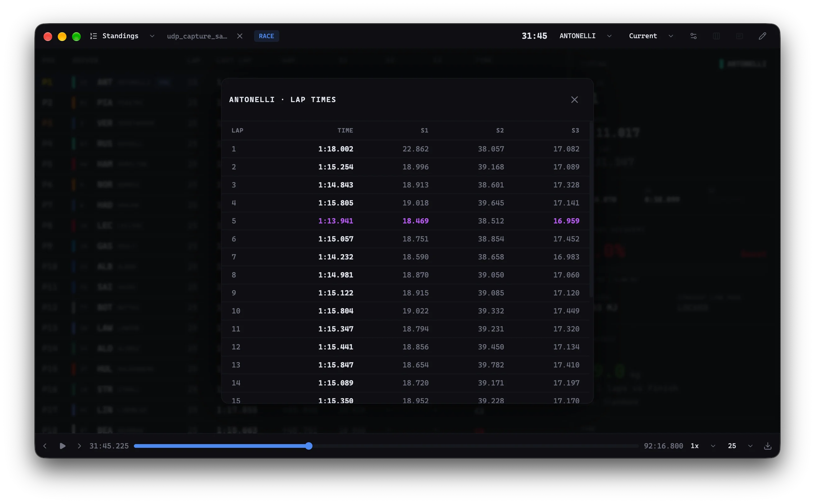Click lap 13 S2 value 39.782
The width and height of the screenshot is (815, 504).
491,365
